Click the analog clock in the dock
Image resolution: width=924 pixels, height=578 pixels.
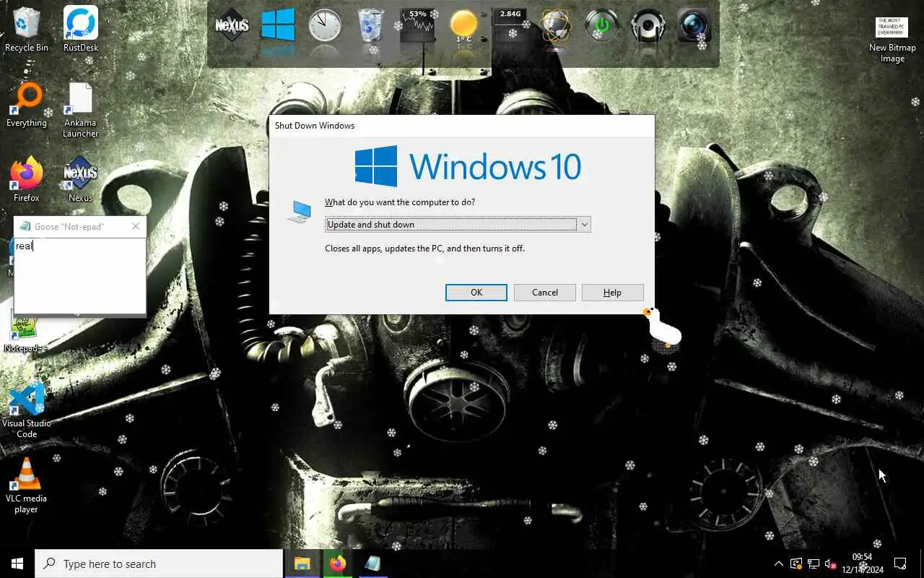(x=324, y=25)
